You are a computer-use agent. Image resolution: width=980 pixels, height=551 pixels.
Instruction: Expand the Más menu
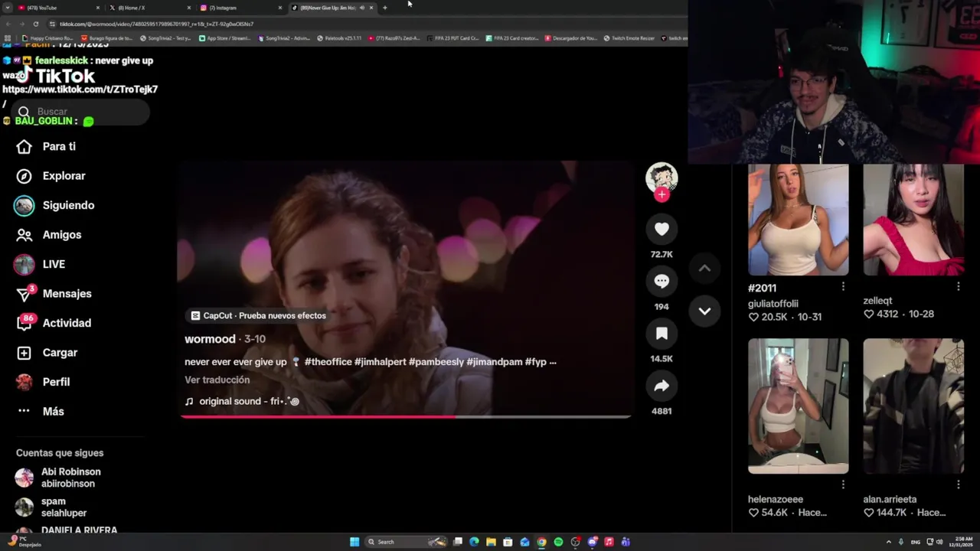pos(41,412)
